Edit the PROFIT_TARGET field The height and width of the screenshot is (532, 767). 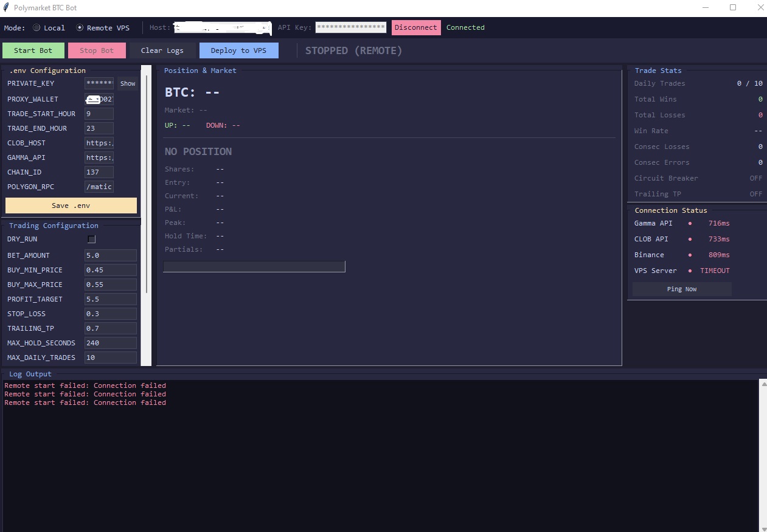pos(111,299)
